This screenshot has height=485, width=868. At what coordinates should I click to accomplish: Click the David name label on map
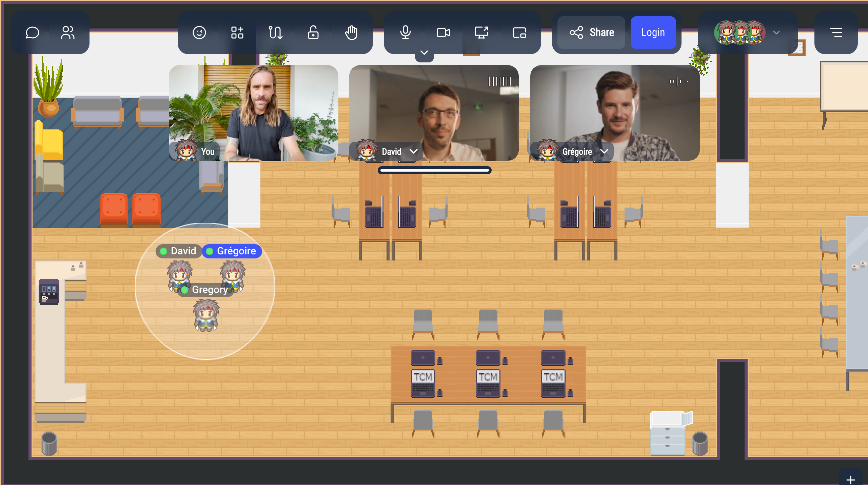pos(179,251)
